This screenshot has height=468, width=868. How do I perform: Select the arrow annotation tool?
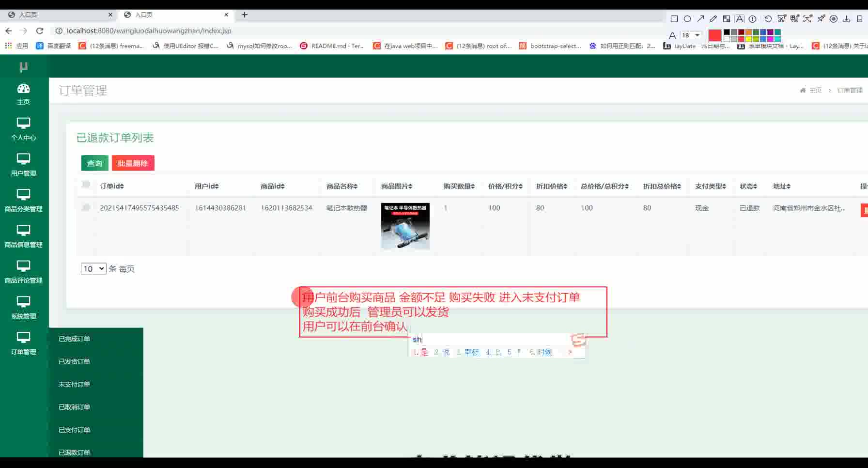pos(700,19)
